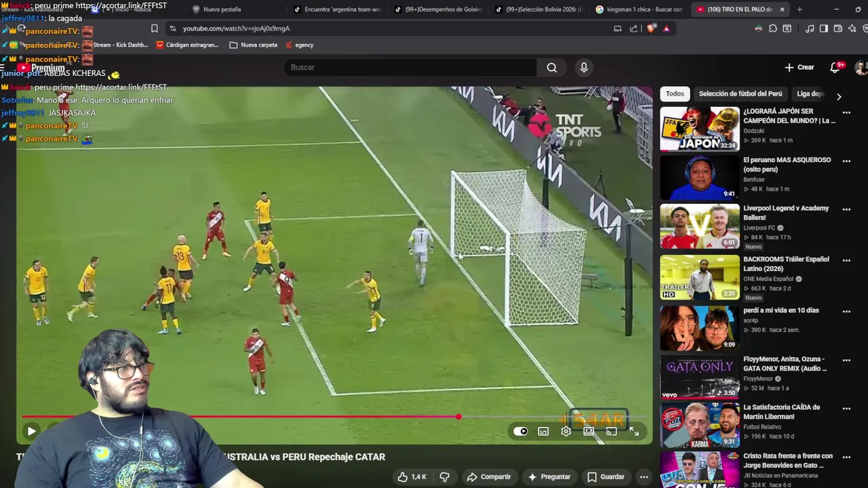868x488 pixels.
Task: Bookmark this page via bookmark icon
Action: click(x=154, y=28)
